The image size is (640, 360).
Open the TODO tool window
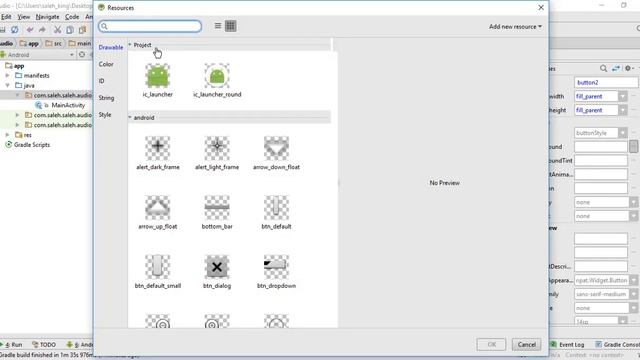click(x=44, y=345)
